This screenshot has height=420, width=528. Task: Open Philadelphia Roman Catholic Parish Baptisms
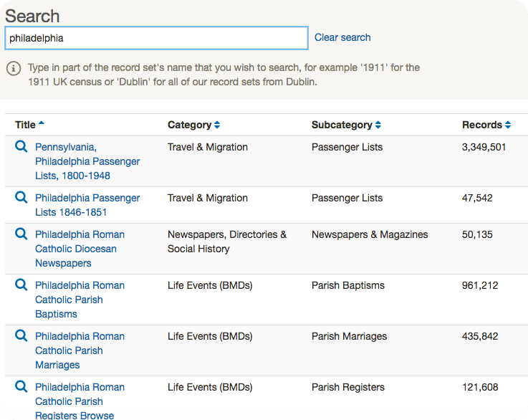[80, 300]
